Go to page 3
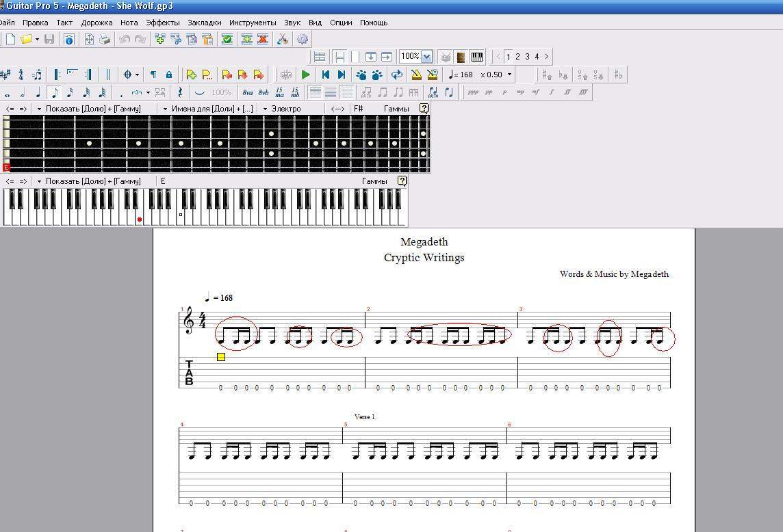Viewport: 783px width, 532px height. click(527, 57)
